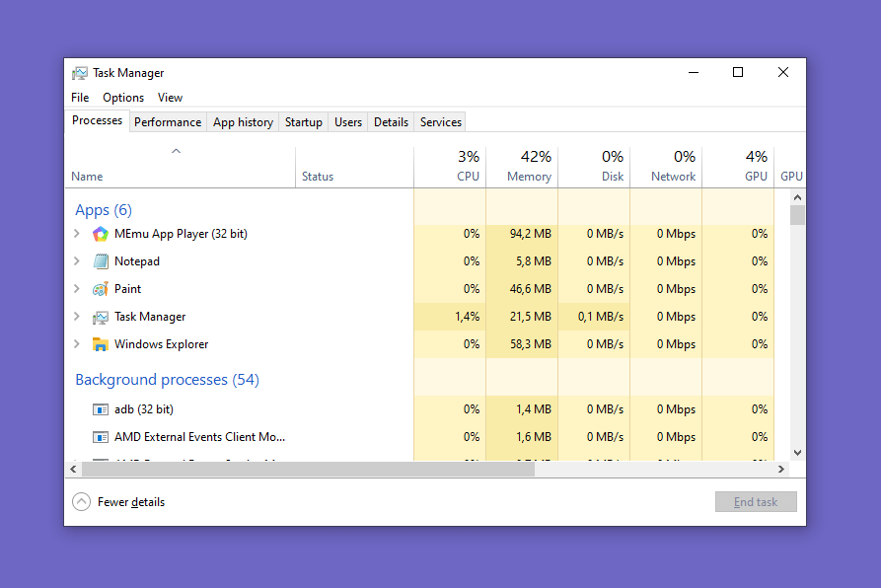Expand the Paint process group
This screenshot has height=588, width=881.
[x=77, y=288]
